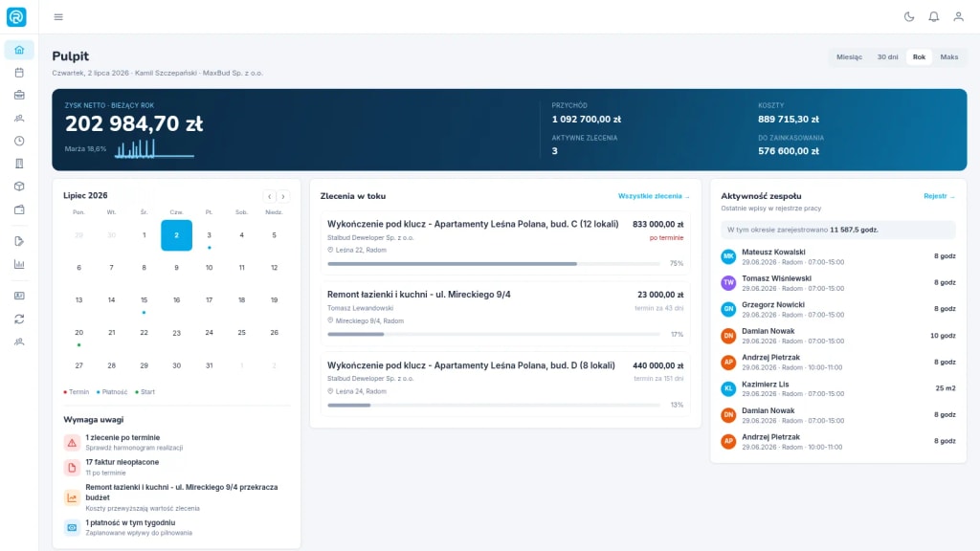Click Mateusz Kowalski's MK avatar

click(728, 256)
